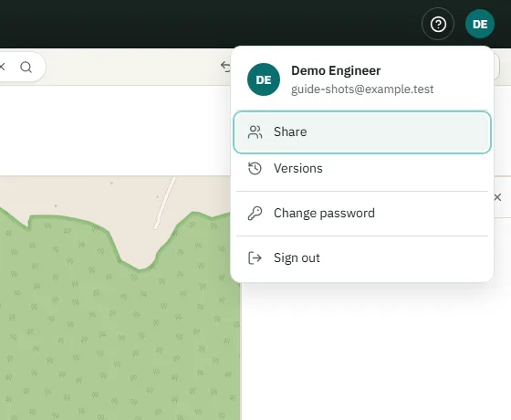Open the help question-mark icon
Screen dimensions: 511x420
tap(438, 24)
